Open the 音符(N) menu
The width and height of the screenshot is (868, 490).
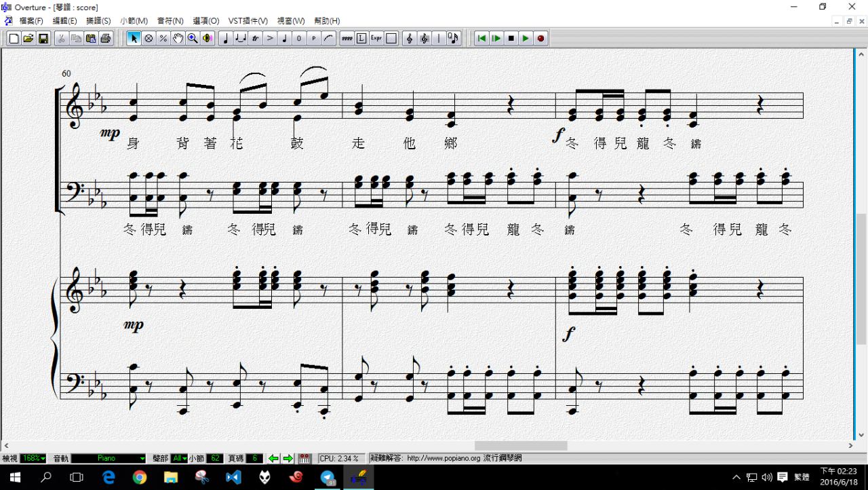(x=170, y=21)
